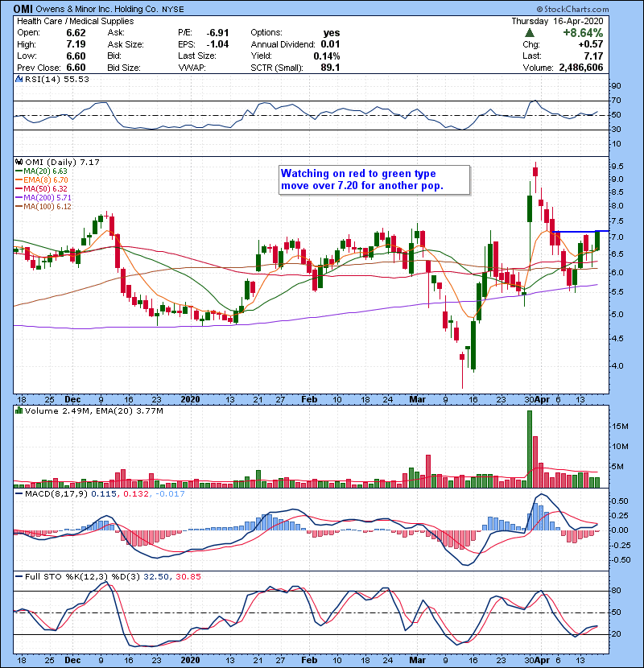Click the 15M volume axis label
This screenshot has width=644, height=668.
[x=620, y=427]
